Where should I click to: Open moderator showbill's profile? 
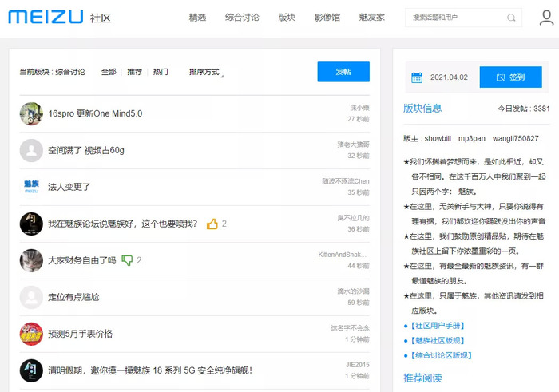[438, 139]
